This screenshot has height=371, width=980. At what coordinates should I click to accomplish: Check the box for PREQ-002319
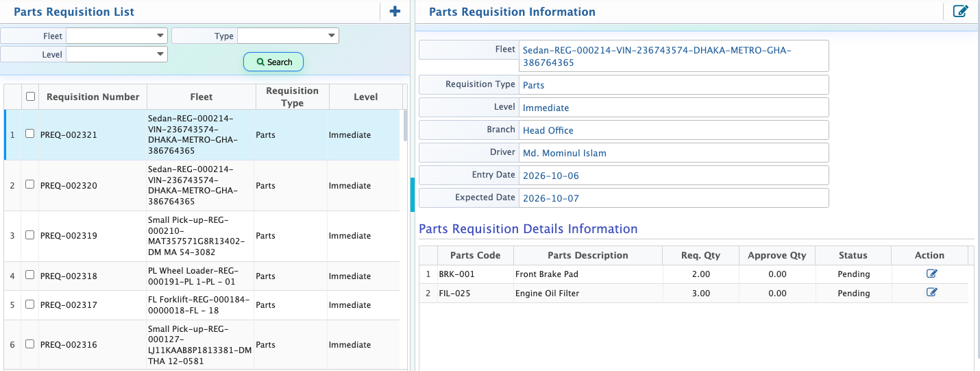coord(29,235)
